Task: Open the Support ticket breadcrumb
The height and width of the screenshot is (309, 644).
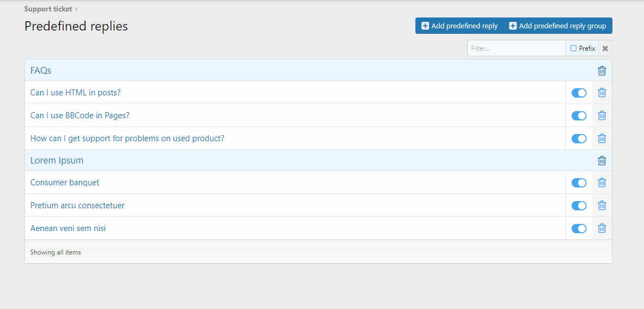Action: click(48, 9)
